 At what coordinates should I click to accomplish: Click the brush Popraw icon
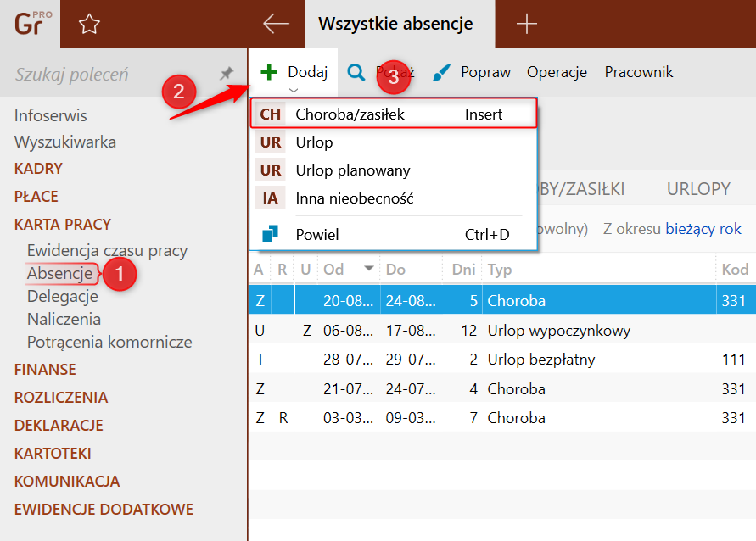pyautogui.click(x=441, y=73)
